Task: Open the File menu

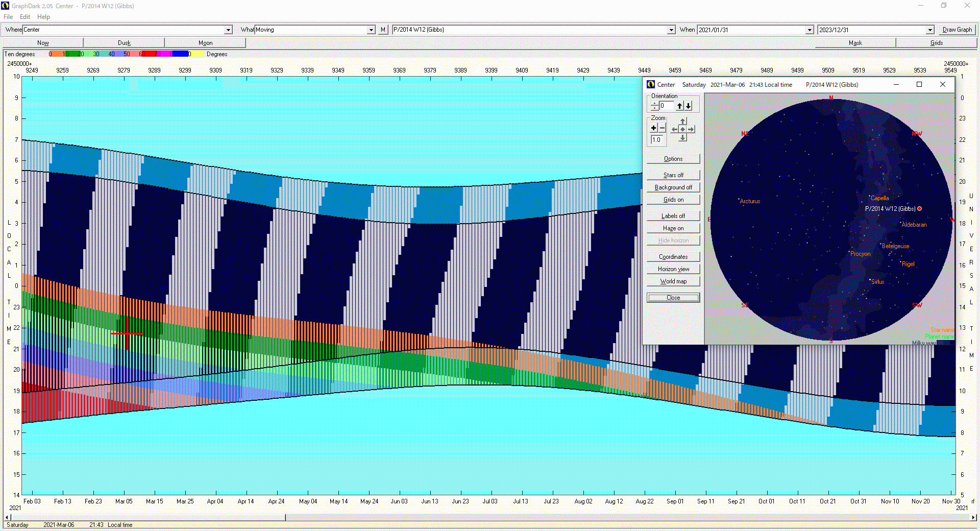Action: (x=8, y=17)
